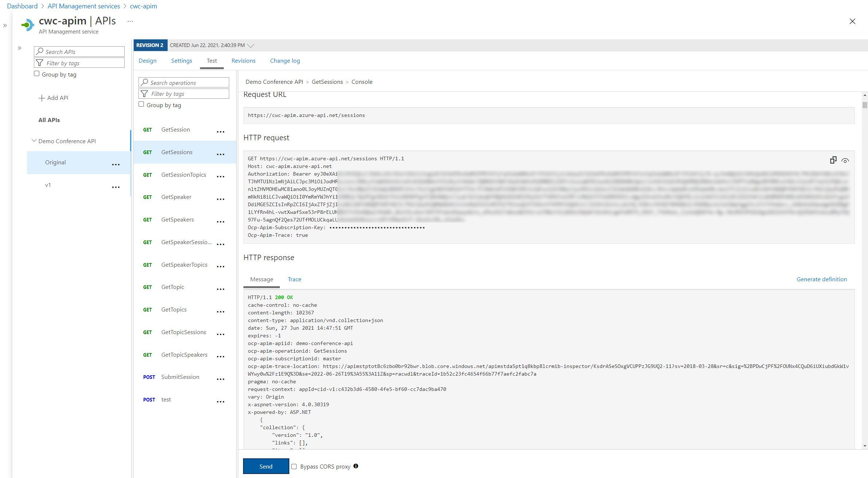Open context menu for GetSessions operation
This screenshot has width=868, height=478.
pos(220,154)
